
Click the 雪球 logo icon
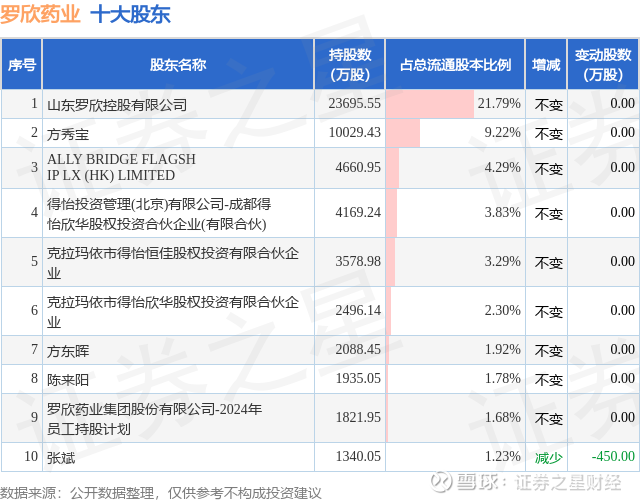[x=441, y=481]
